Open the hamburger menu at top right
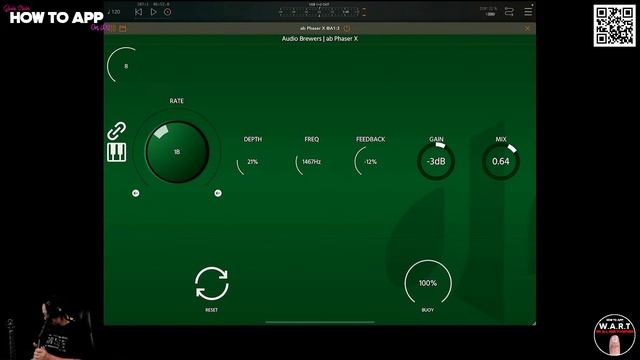The width and height of the screenshot is (640, 360). click(528, 12)
